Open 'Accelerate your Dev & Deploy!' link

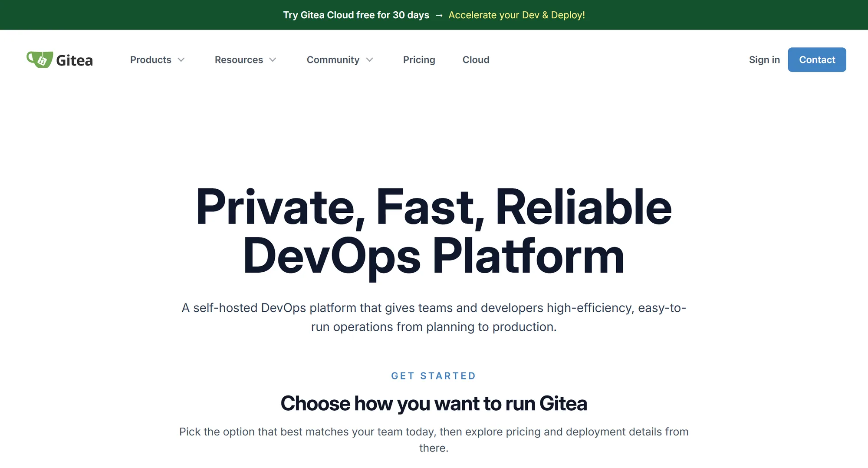click(x=516, y=15)
